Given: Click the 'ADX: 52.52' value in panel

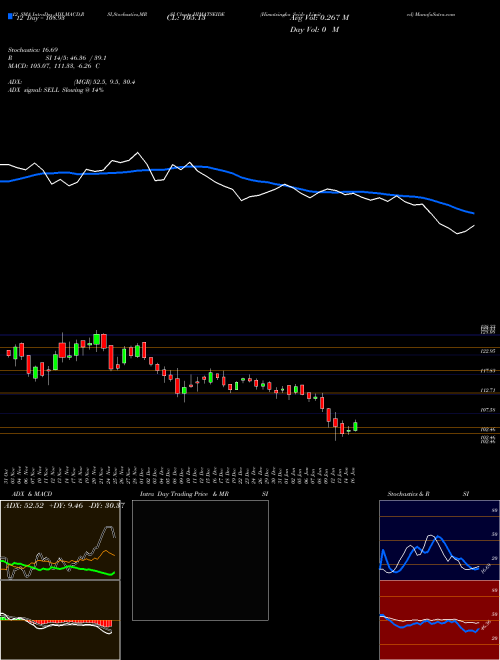Looking at the screenshot, I should [x=24, y=506].
